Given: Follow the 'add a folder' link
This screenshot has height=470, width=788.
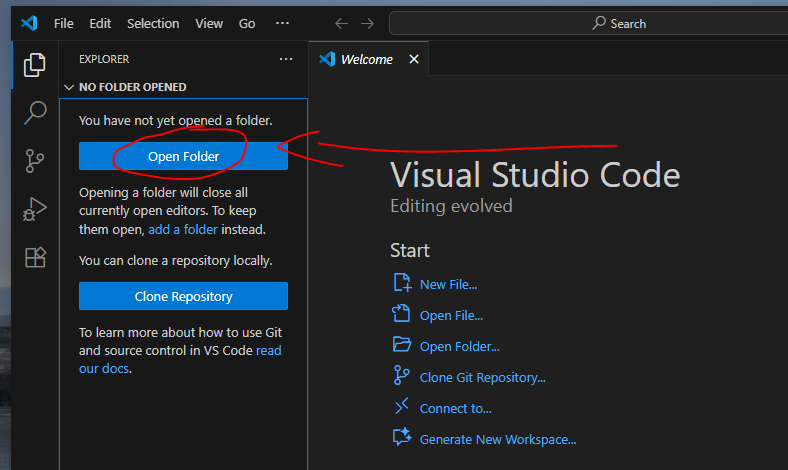Looking at the screenshot, I should coord(182,229).
